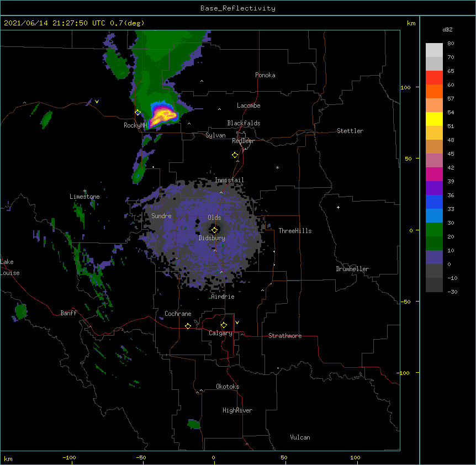Image resolution: width=476 pixels, height=465 pixels.
Task: Click the Airdrie label
Action: tap(223, 297)
